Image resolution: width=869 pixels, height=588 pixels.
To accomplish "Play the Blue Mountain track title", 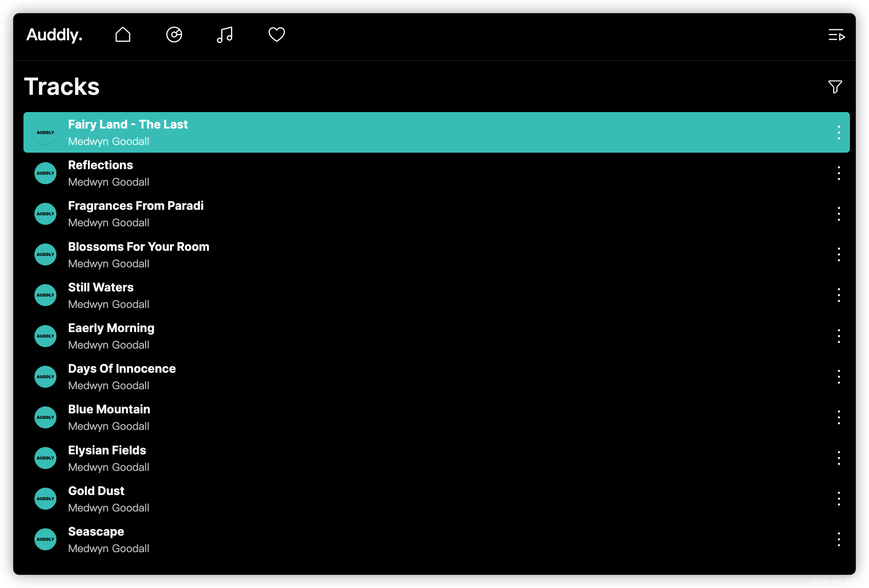I will tap(109, 410).
